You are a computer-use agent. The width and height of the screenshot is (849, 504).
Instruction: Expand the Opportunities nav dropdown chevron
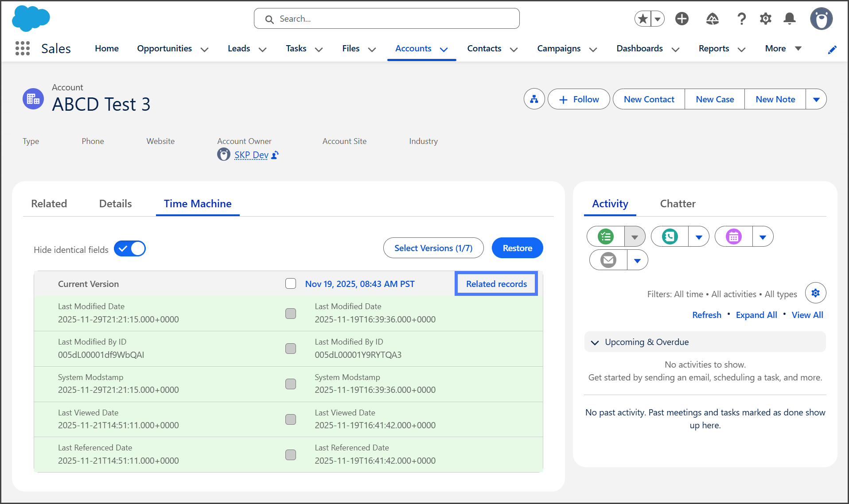[x=204, y=49]
